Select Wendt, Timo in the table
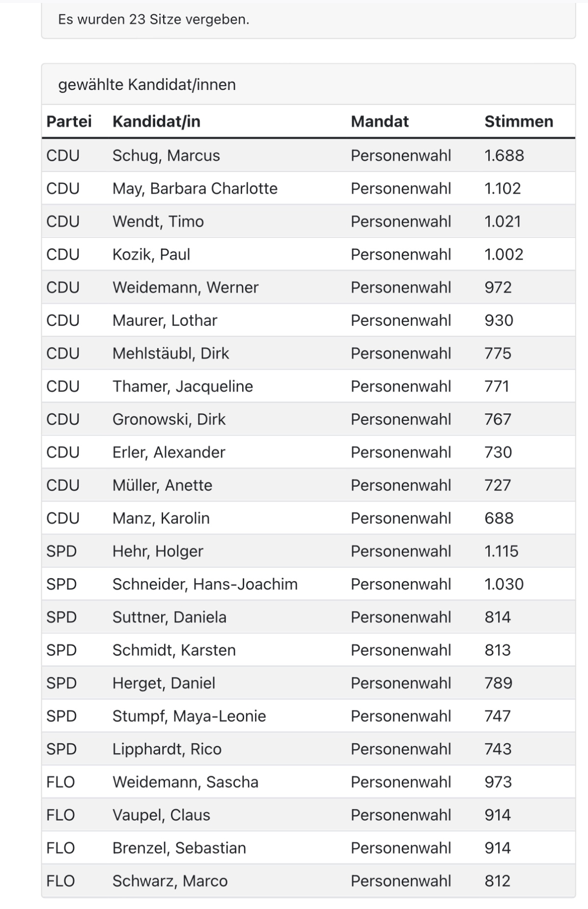Viewport: 588px width, 909px height. click(x=158, y=221)
